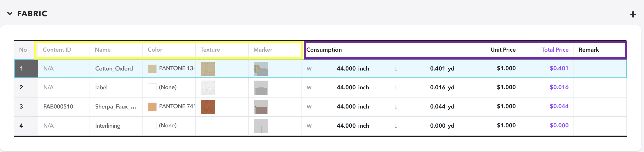Viewport: 644px width, 152px height.
Task: Click the Consumption column header
Action: [x=324, y=50]
